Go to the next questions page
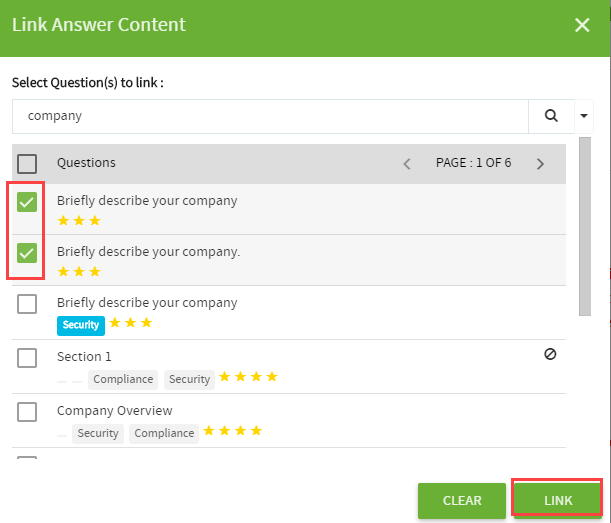This screenshot has height=523, width=611. point(540,164)
